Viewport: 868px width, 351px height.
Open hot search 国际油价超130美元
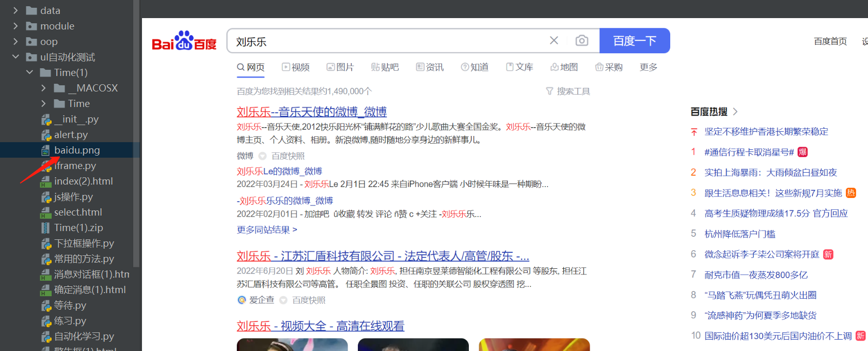[x=778, y=336]
